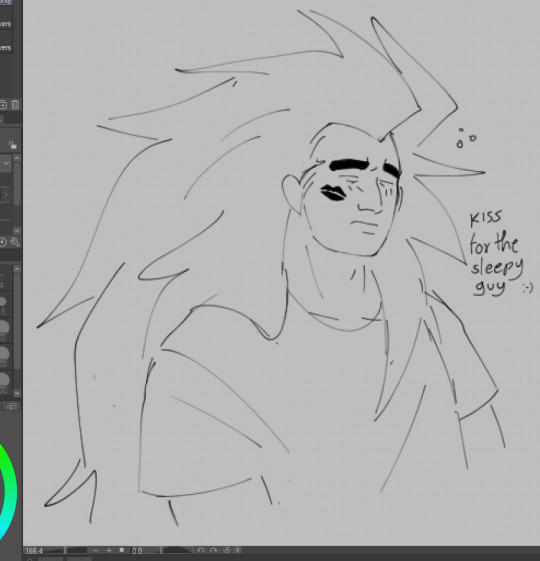Click the tool property panel scroll-up arrow
This screenshot has width=540, height=561.
(17, 158)
